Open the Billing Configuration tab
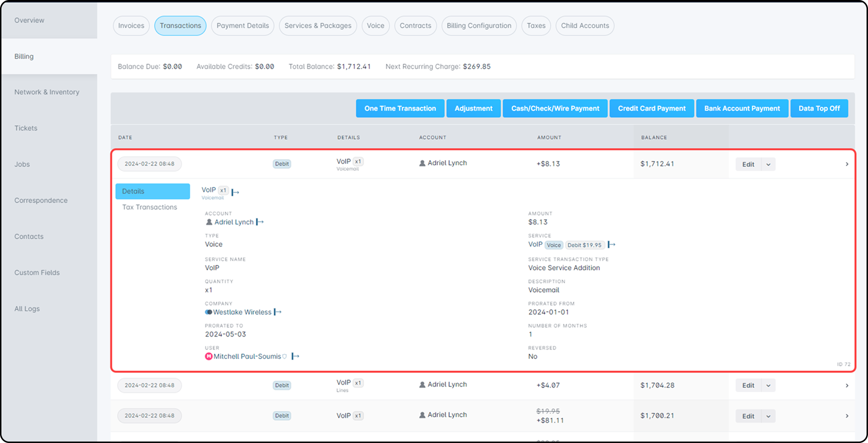This screenshot has height=443, width=868. pyautogui.click(x=479, y=26)
